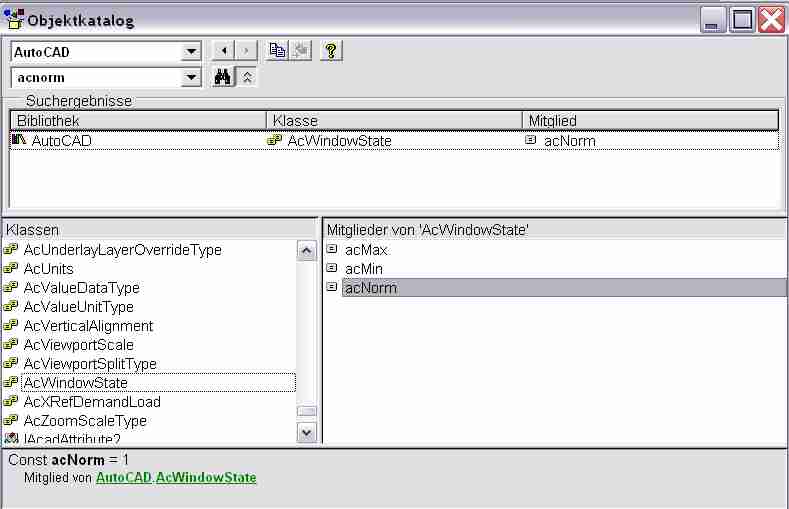The height and width of the screenshot is (509, 789).
Task: Click the enum icon next to AcXRefDemandLoad
Action: coord(11,401)
